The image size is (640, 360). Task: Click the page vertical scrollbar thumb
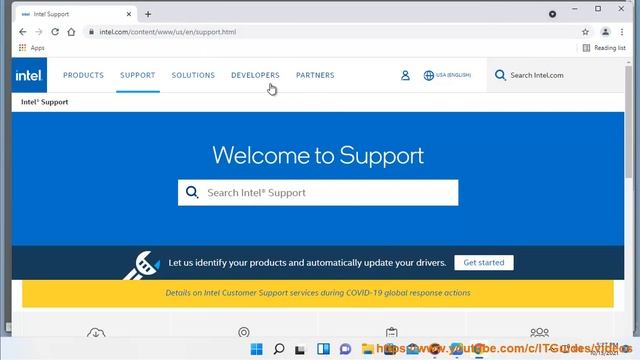pyautogui.click(x=629, y=121)
